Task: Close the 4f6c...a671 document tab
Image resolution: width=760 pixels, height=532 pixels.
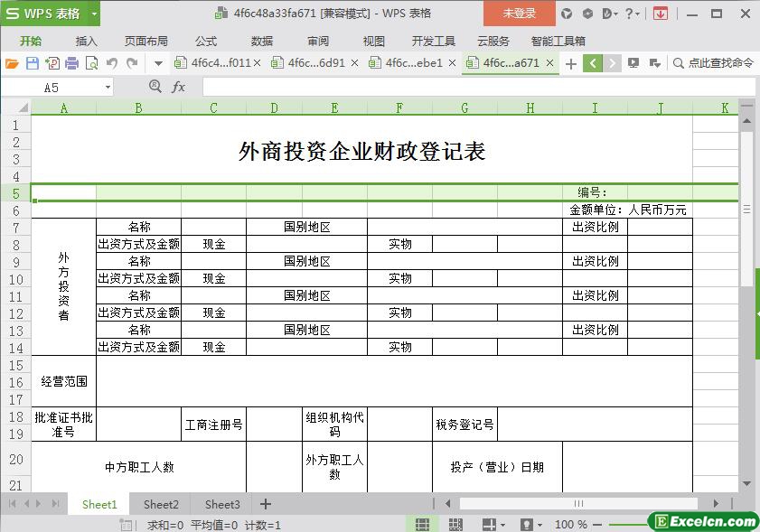Action: [x=549, y=63]
